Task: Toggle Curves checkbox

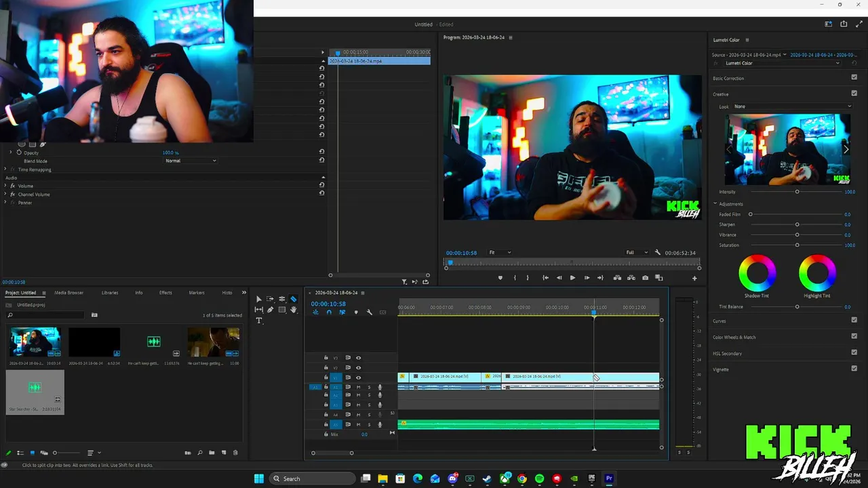Action: (854, 320)
